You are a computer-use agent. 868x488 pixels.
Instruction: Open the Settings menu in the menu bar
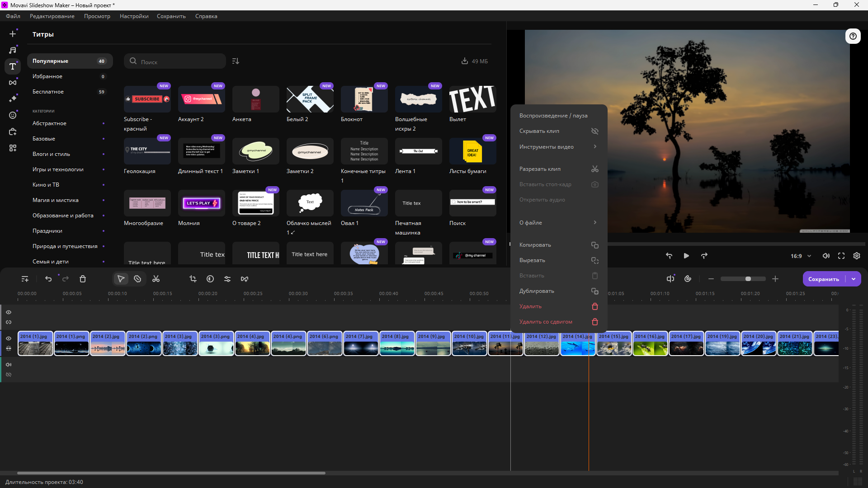point(134,16)
